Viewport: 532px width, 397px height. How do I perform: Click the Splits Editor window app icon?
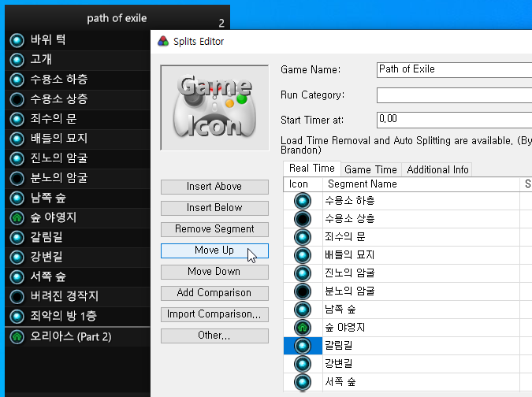(163, 42)
